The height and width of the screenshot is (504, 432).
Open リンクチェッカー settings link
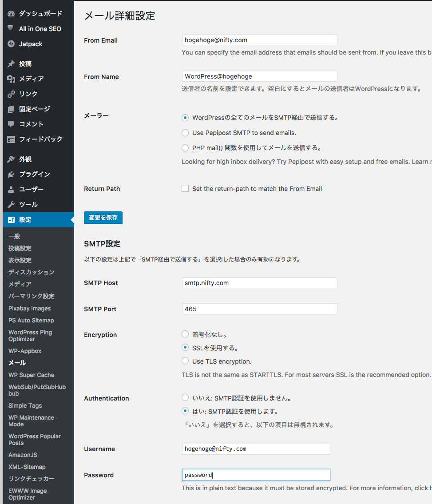32,479
